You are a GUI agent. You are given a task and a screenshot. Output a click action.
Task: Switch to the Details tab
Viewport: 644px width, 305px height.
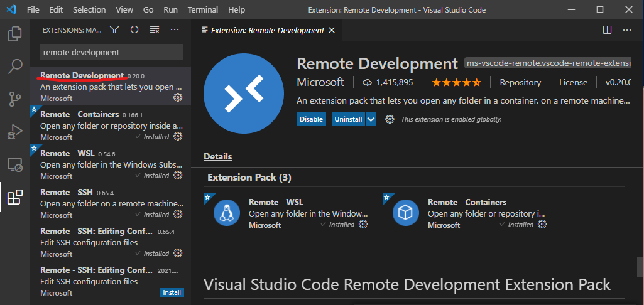(x=217, y=156)
